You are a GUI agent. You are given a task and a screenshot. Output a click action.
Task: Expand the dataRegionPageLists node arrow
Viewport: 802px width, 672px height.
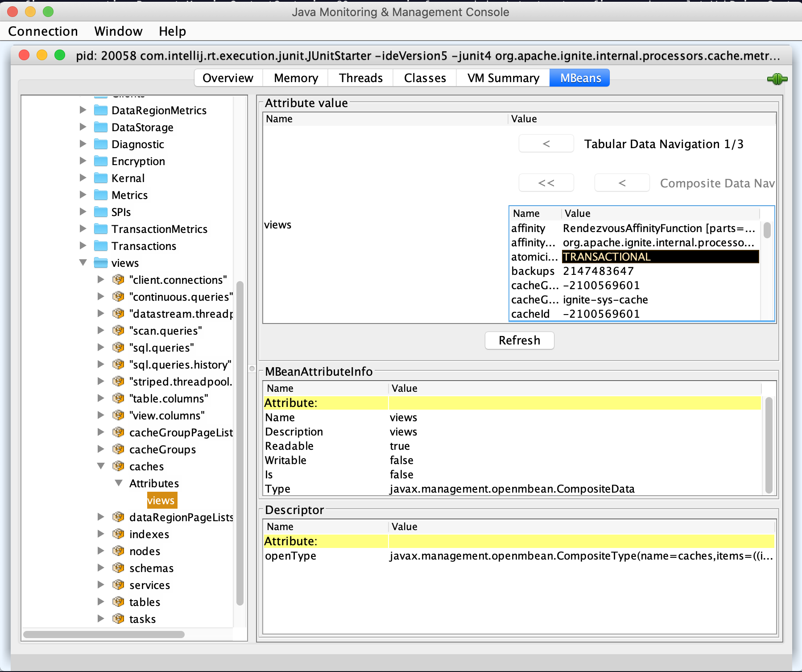tap(101, 517)
